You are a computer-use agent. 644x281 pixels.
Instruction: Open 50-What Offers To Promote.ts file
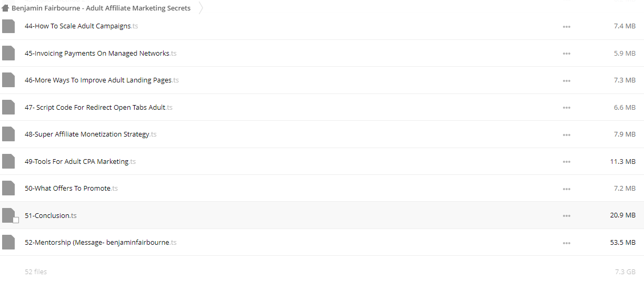[x=71, y=188]
